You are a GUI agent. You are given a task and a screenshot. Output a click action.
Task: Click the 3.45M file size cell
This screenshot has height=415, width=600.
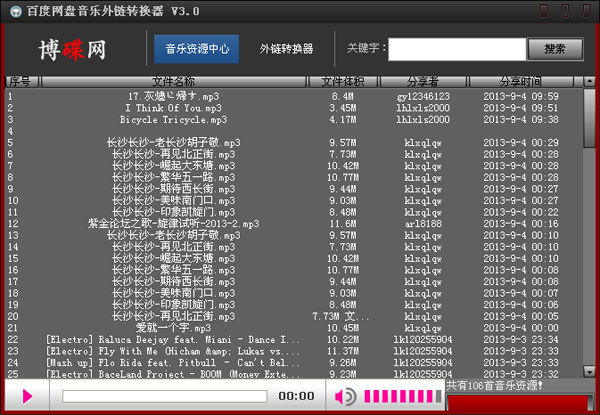pyautogui.click(x=343, y=108)
